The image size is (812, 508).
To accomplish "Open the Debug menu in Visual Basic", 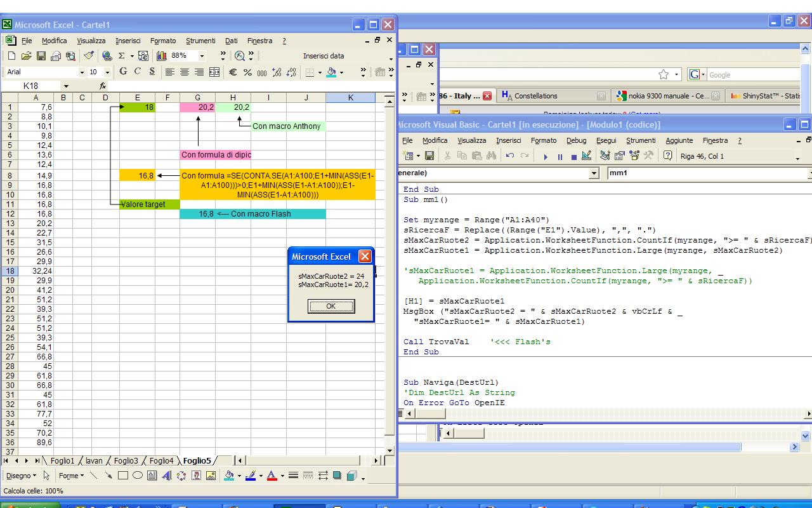I will click(576, 140).
